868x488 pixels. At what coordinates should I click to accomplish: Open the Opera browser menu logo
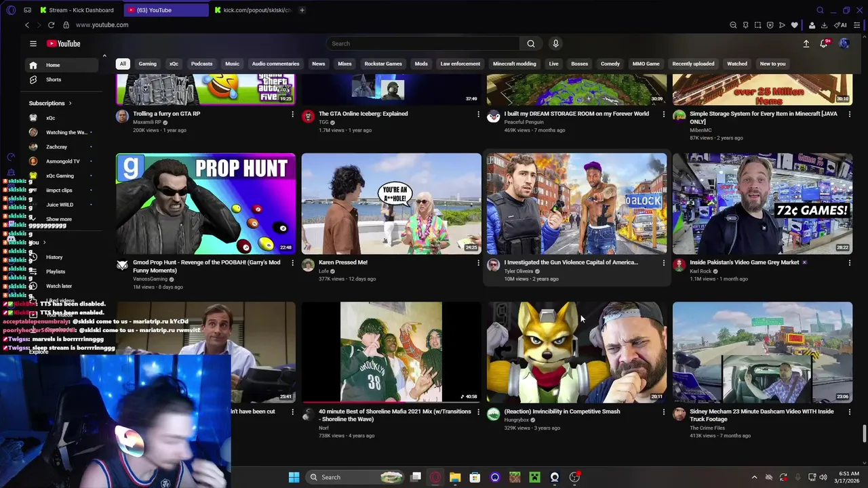pyautogui.click(x=10, y=10)
